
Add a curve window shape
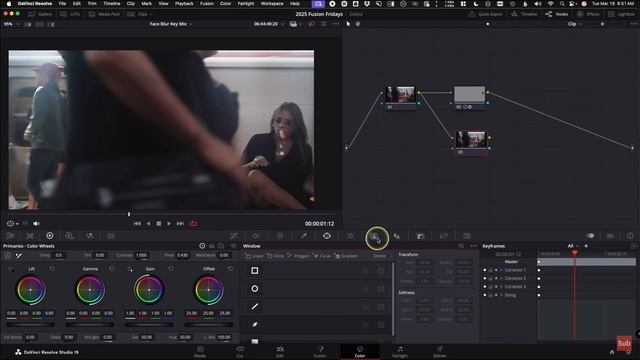(x=322, y=256)
